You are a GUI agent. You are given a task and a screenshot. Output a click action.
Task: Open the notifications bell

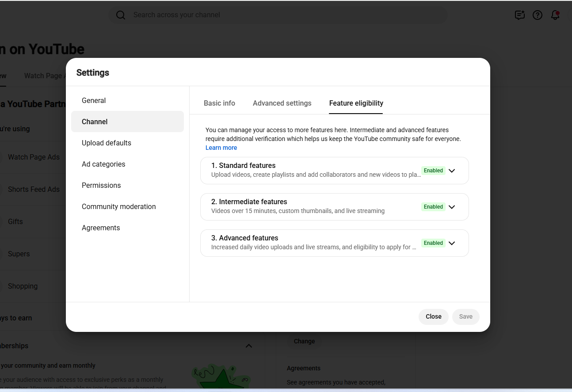point(555,15)
